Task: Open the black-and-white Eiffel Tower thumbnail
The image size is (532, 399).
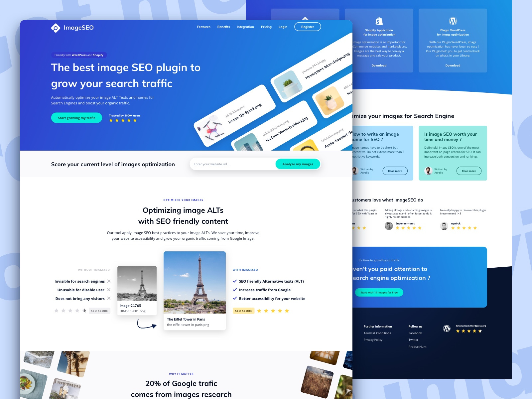Action: coord(137,284)
